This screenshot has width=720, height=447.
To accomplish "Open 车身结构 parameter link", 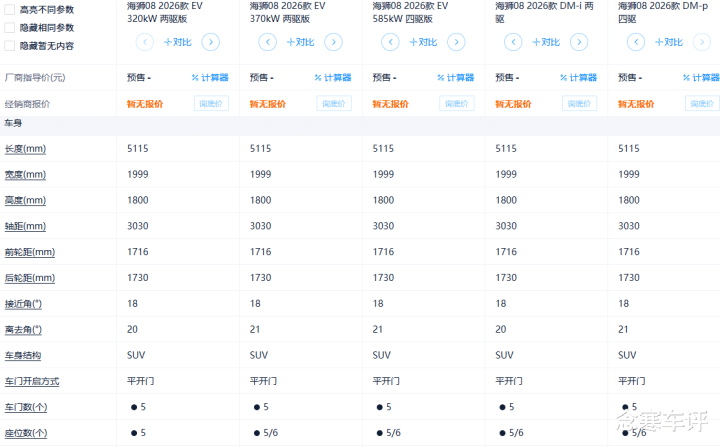I will 23,356.
